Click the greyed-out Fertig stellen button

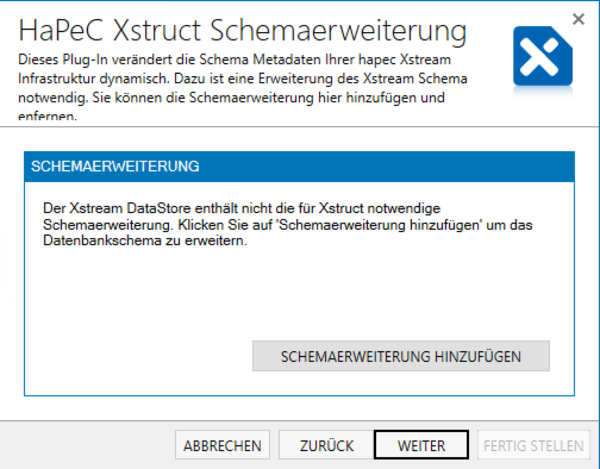click(533, 445)
